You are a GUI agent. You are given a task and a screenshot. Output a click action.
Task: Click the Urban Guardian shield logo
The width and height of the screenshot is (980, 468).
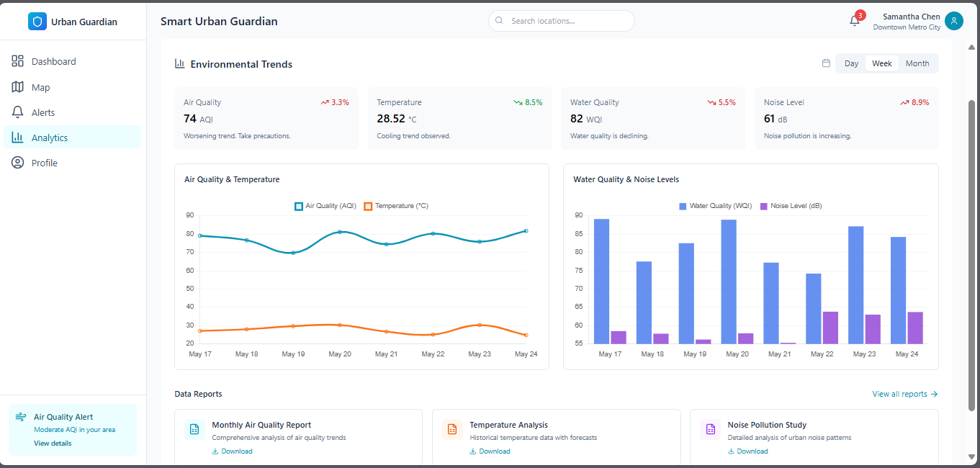point(37,22)
